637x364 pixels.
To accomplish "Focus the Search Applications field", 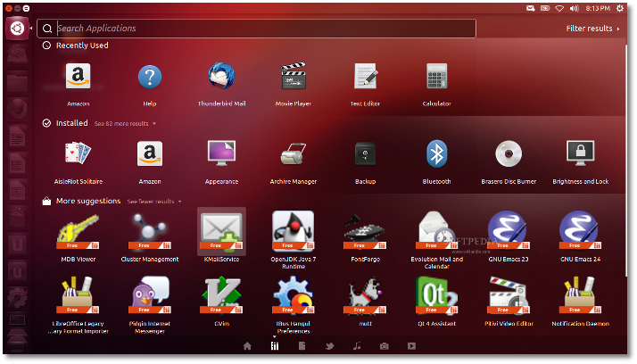I will click(256, 29).
